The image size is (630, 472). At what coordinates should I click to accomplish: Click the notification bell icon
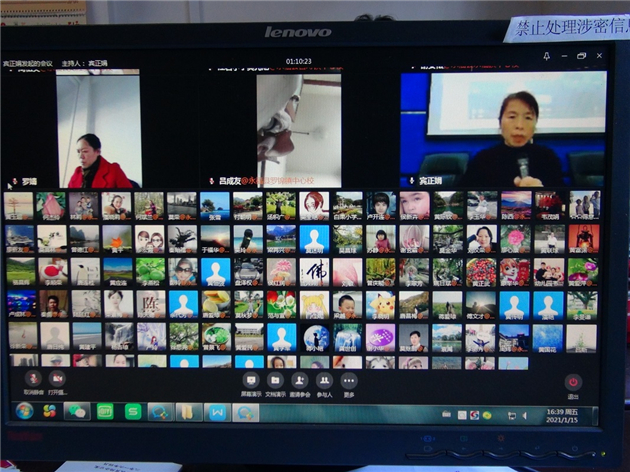546,56
